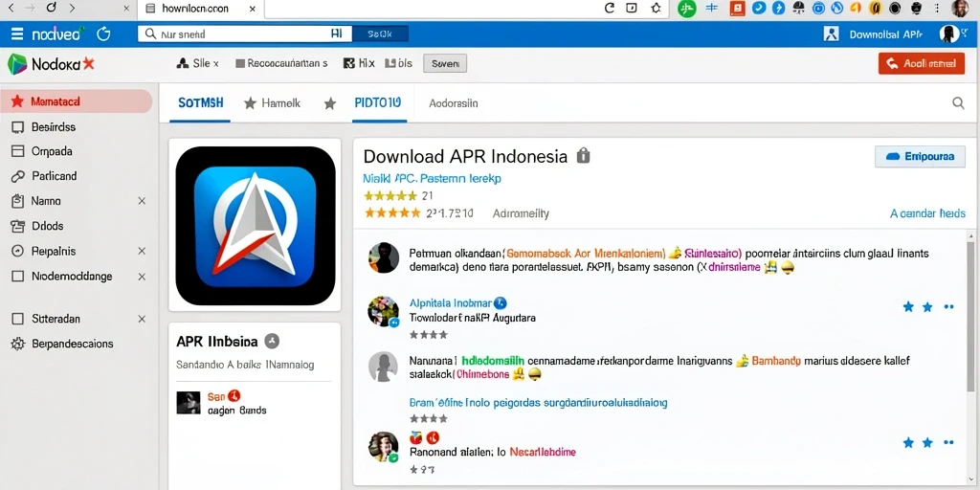Image resolution: width=980 pixels, height=490 pixels.
Task: Click the browser back arrow
Action: pyautogui.click(x=11, y=8)
